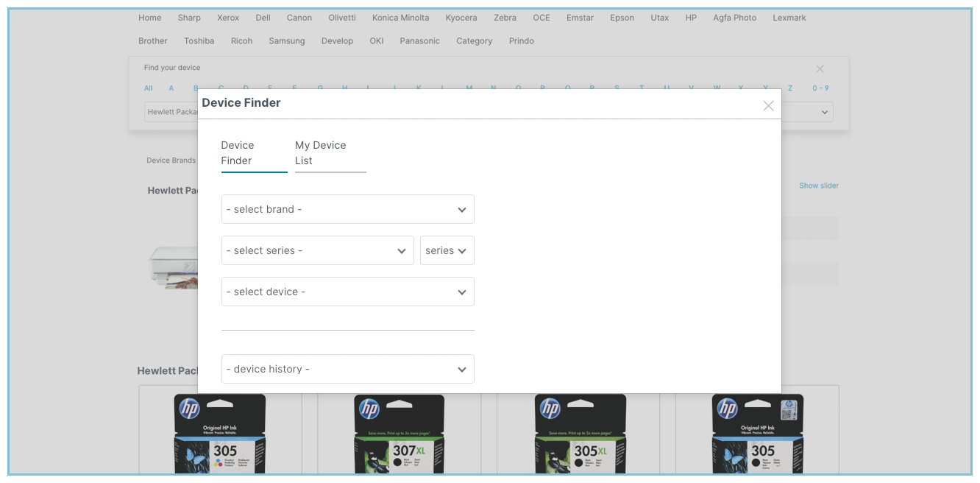The width and height of the screenshot is (980, 483).
Task: Open the Category menu link
Action: (x=475, y=41)
